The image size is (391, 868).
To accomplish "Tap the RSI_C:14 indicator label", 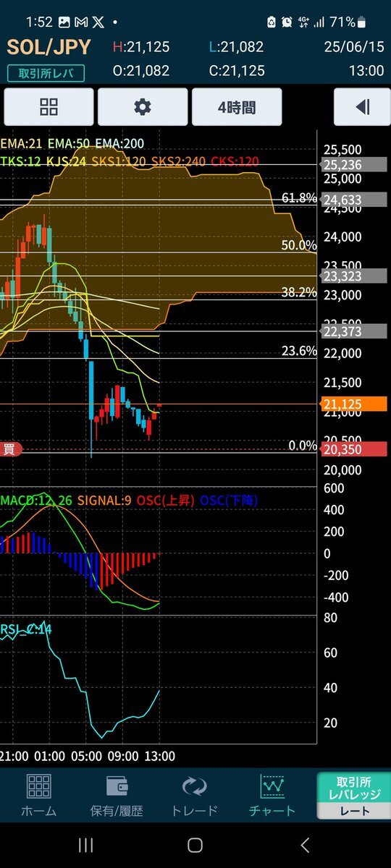I will (x=26, y=630).
